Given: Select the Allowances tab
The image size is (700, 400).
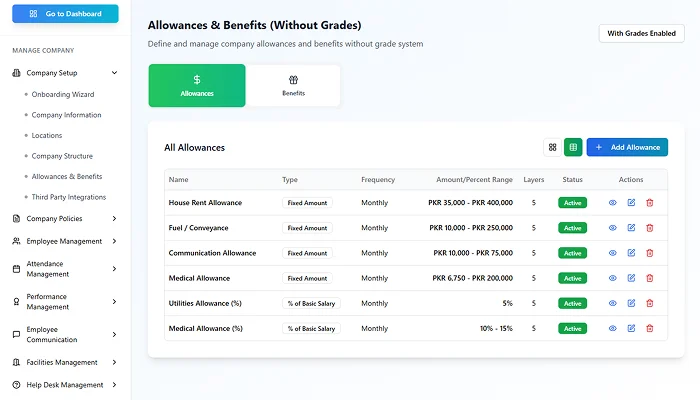Looking at the screenshot, I should click(197, 86).
